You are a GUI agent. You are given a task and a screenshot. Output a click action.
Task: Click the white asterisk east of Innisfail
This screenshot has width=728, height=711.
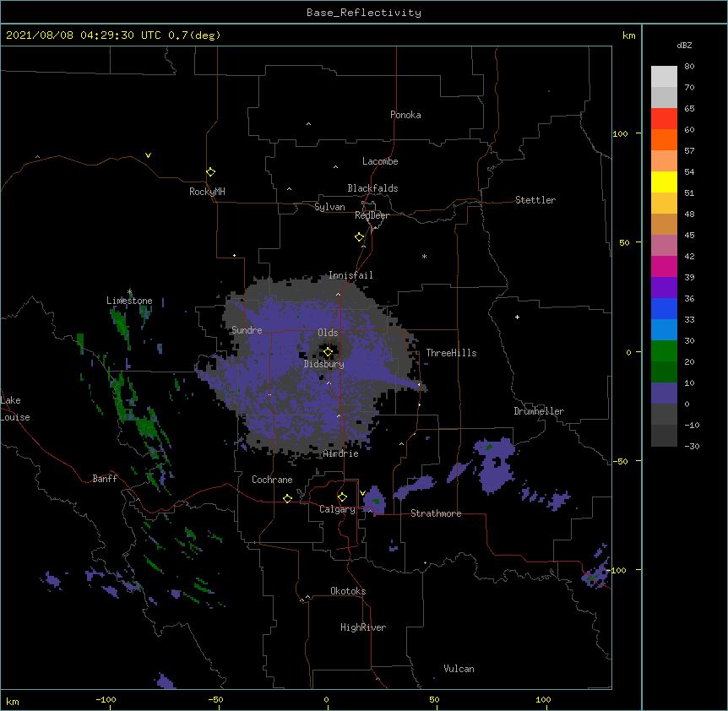(x=424, y=256)
